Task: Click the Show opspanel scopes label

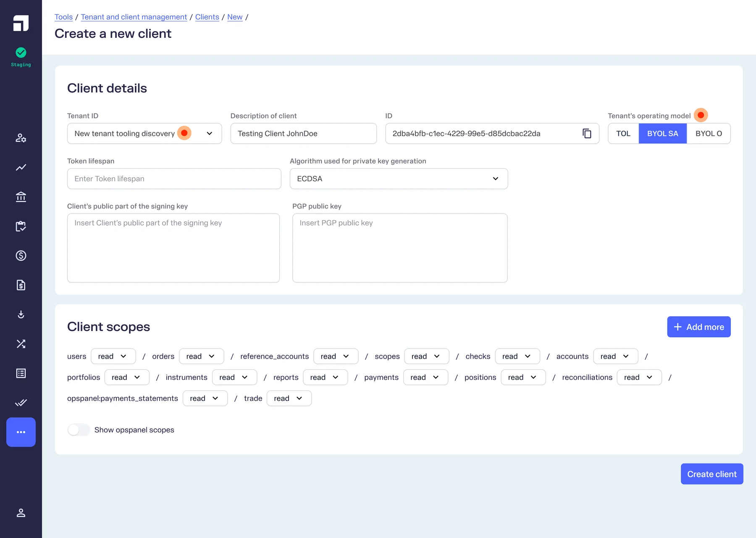Action: click(134, 430)
